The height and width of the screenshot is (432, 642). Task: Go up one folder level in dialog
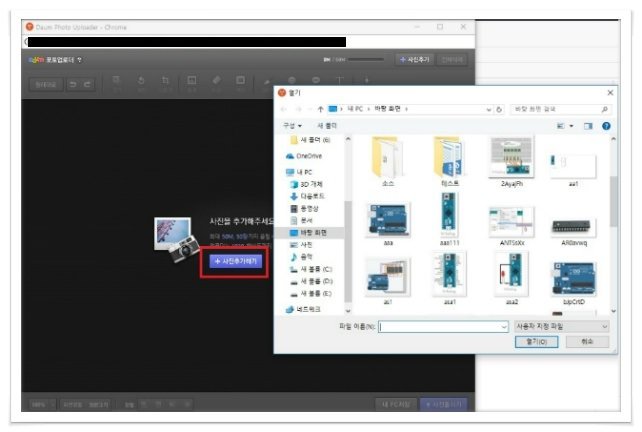point(320,109)
